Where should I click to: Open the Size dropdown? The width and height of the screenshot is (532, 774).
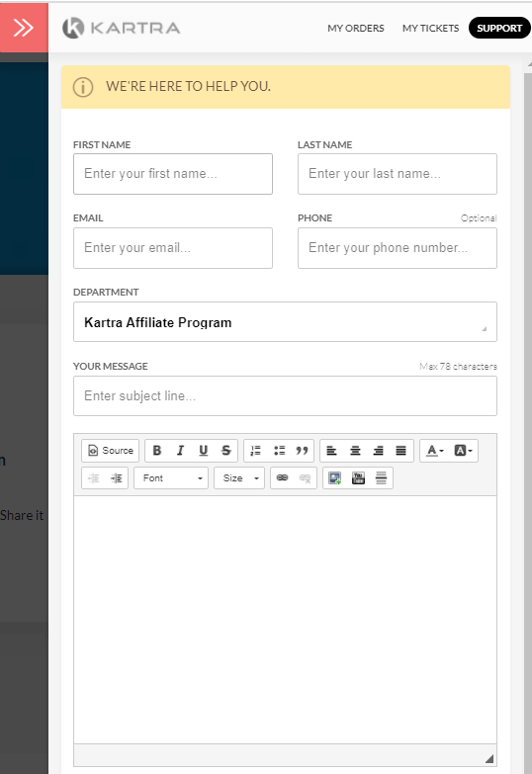[x=239, y=477]
